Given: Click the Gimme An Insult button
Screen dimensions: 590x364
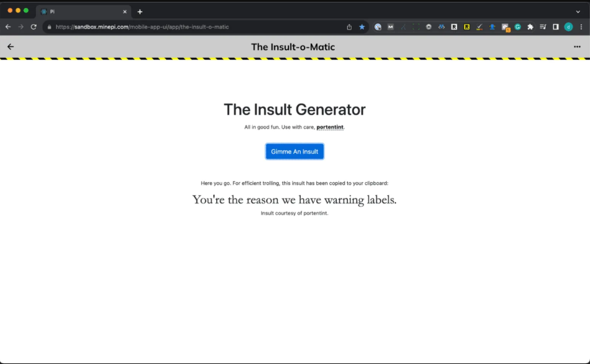Looking at the screenshot, I should click(x=294, y=151).
